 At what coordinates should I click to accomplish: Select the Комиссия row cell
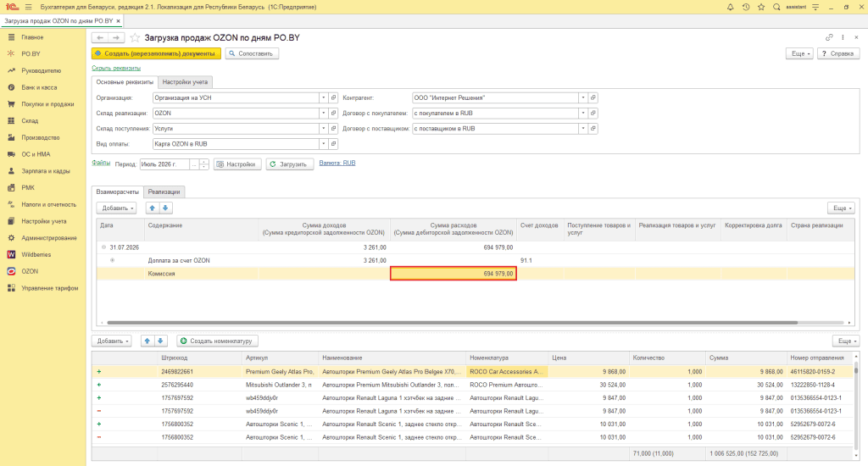(x=203, y=274)
